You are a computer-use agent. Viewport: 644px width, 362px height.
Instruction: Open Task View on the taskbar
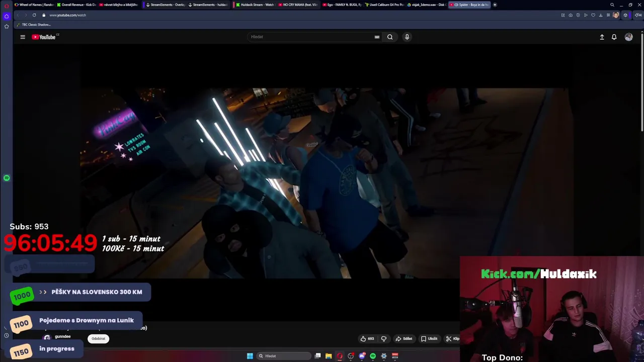(318, 356)
